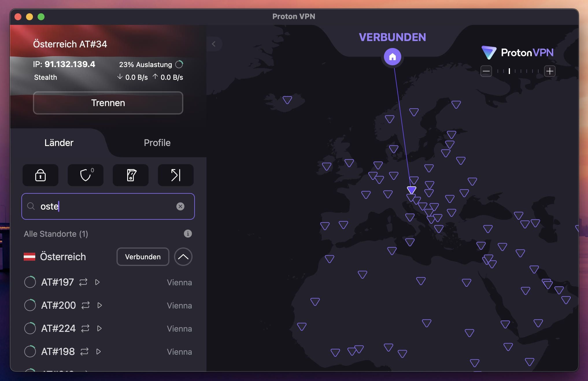Click the streaming play icon for AT#200
This screenshot has height=381, width=588.
tap(100, 305)
